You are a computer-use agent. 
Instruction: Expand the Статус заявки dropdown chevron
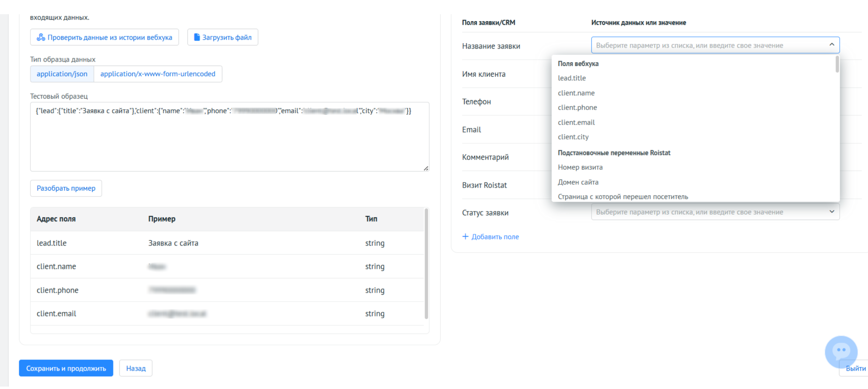[x=832, y=211]
